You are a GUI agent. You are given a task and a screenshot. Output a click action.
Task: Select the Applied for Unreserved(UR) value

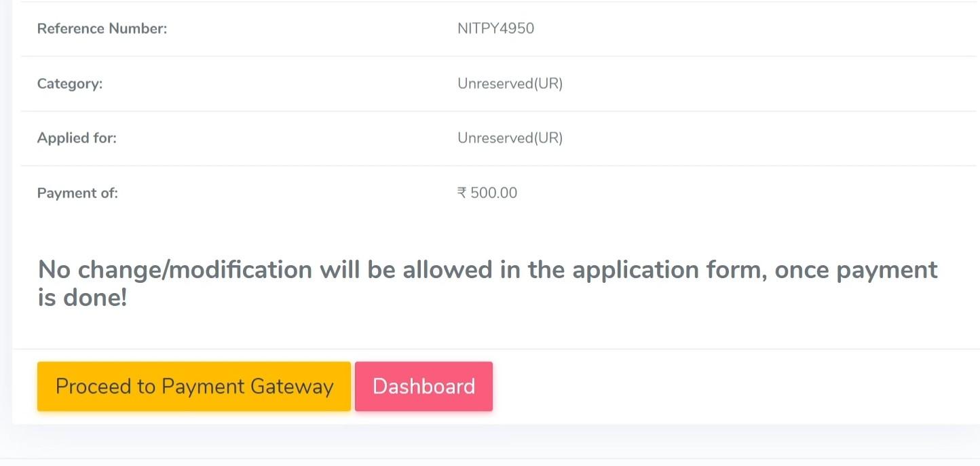click(x=510, y=138)
